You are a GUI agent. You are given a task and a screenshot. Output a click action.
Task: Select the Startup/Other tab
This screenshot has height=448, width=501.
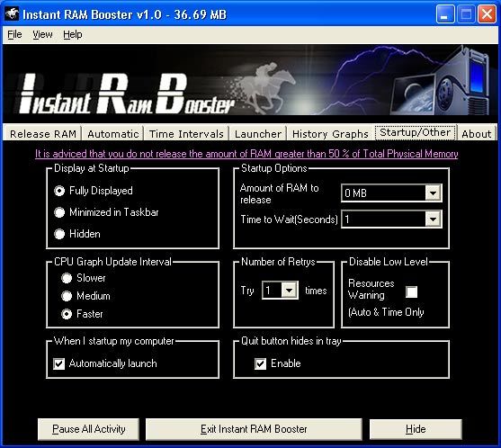415,132
